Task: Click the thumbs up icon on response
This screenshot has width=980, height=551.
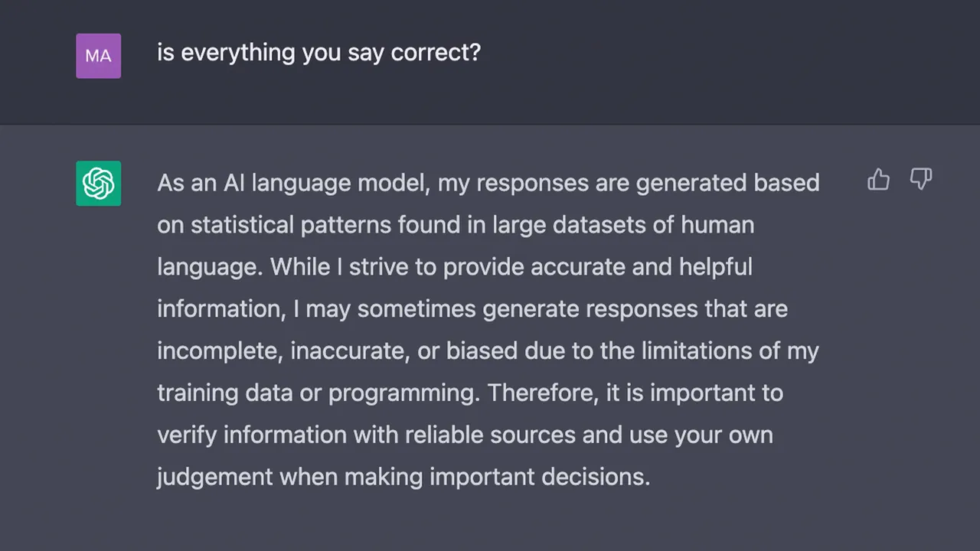Action: tap(878, 180)
